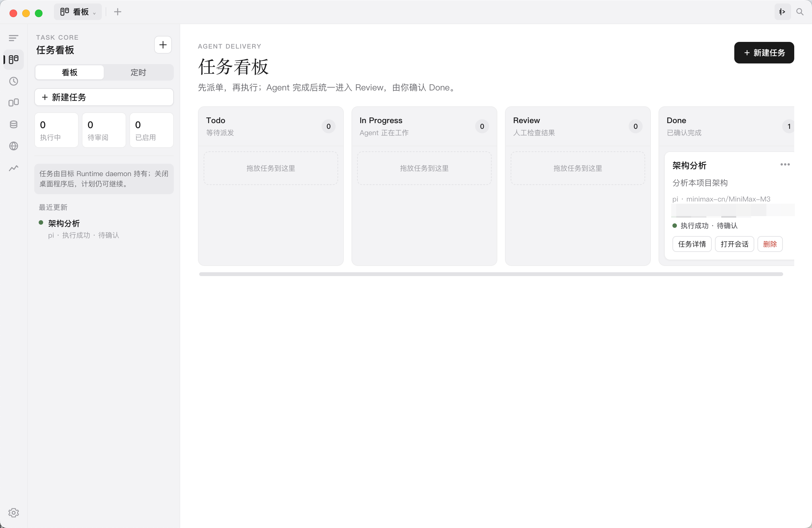Click the Todo column count badge

point(328,127)
